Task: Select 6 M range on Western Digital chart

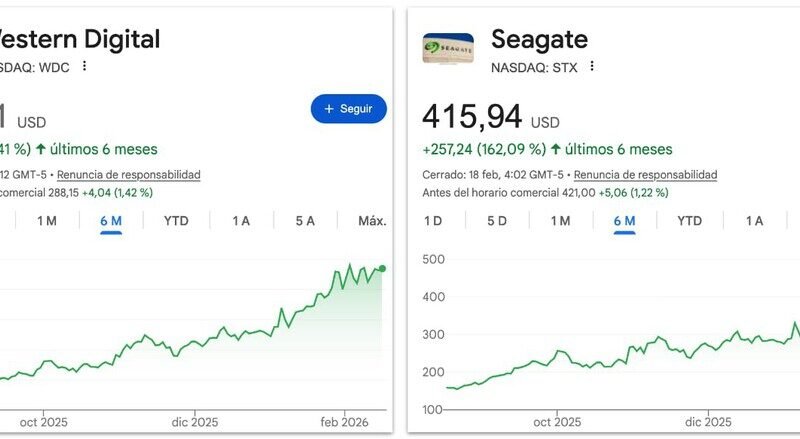Action: click(111, 221)
